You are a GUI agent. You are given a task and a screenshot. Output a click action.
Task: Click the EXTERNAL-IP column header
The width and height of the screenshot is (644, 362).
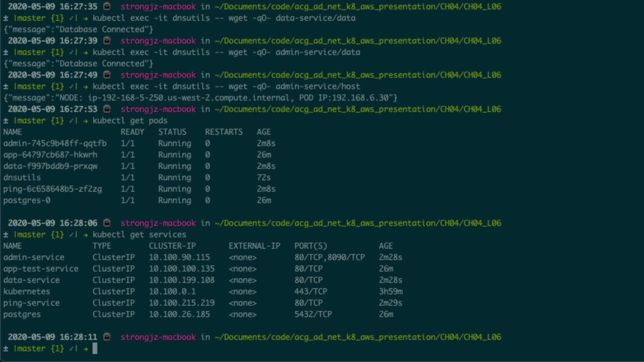click(x=254, y=246)
